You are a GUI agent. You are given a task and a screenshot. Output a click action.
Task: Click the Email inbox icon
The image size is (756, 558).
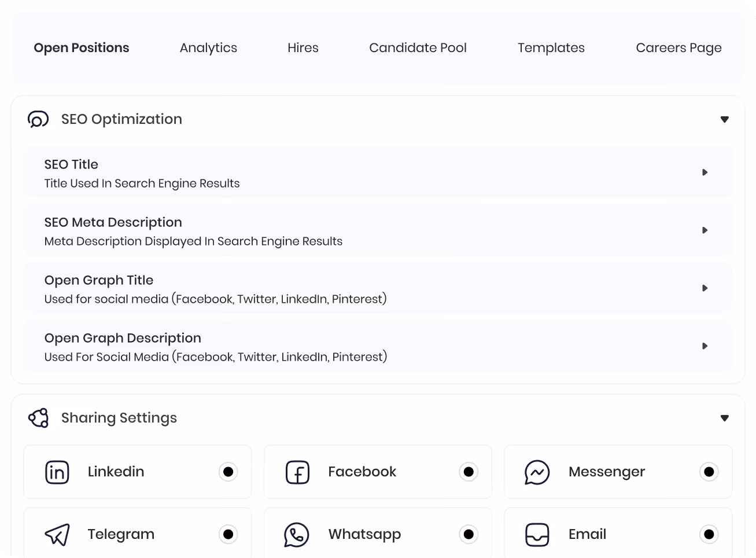[x=537, y=535]
